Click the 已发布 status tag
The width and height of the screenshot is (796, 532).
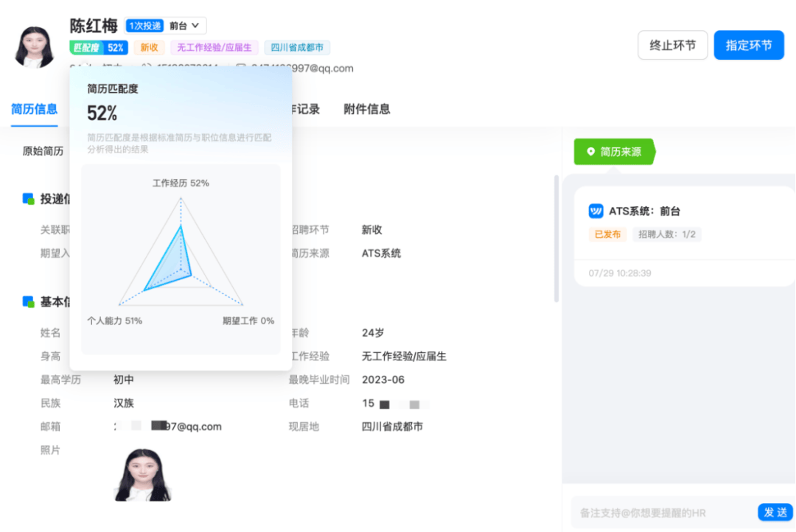click(608, 234)
